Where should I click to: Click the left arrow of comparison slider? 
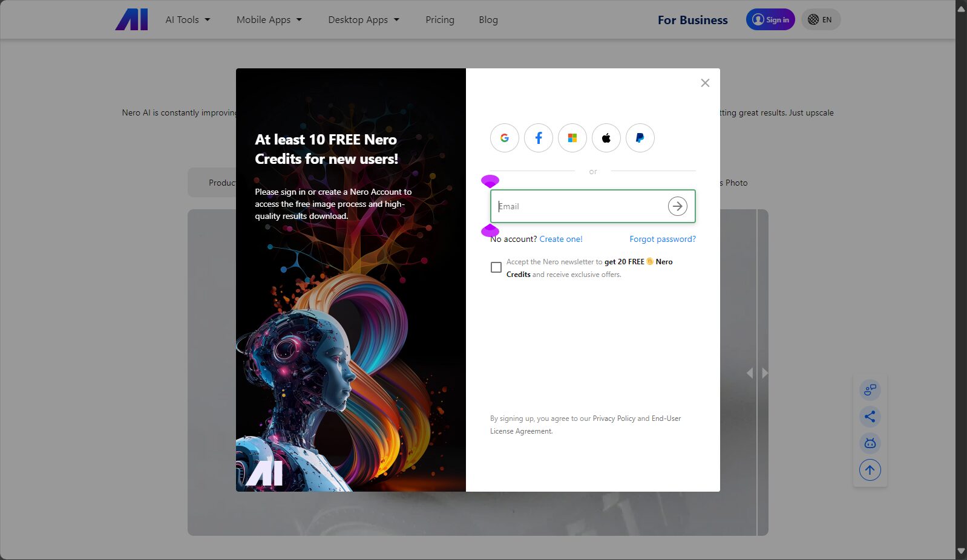click(750, 373)
